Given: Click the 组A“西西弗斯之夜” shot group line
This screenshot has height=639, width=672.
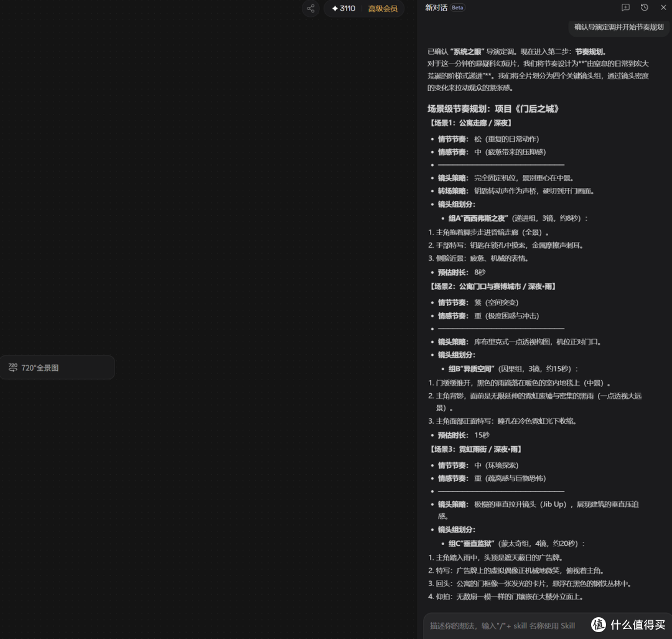Looking at the screenshot, I should (x=518, y=218).
